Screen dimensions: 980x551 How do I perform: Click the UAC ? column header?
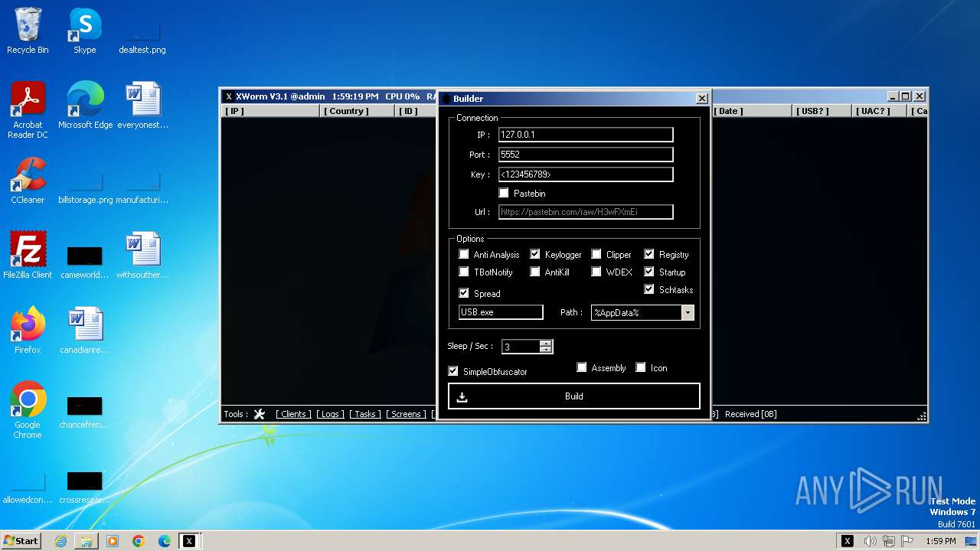(880, 111)
